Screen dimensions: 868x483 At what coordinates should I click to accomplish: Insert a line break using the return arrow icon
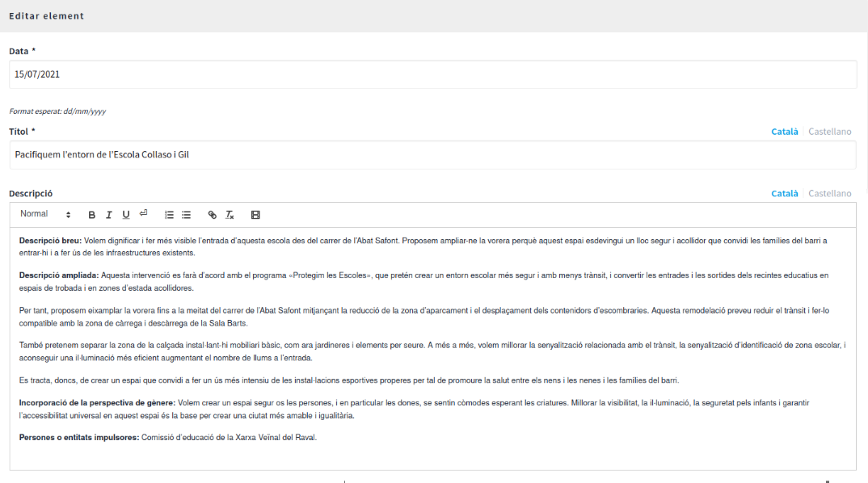pyautogui.click(x=143, y=214)
